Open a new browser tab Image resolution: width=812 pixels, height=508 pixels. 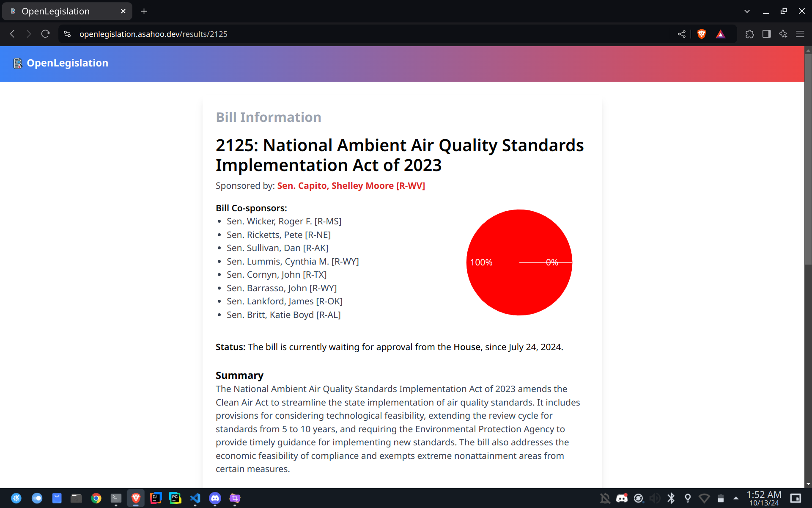(x=144, y=11)
